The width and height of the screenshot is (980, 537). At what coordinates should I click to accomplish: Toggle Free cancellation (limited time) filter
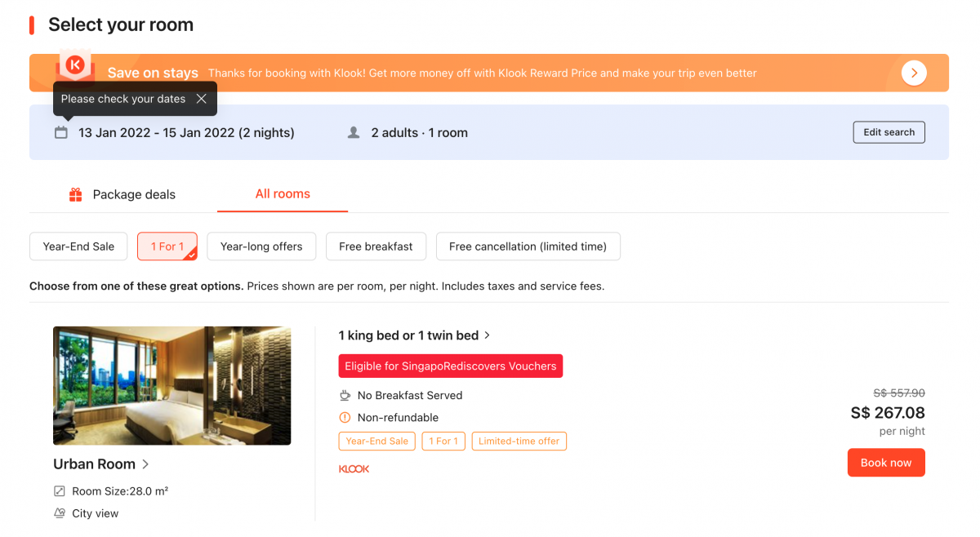click(528, 246)
